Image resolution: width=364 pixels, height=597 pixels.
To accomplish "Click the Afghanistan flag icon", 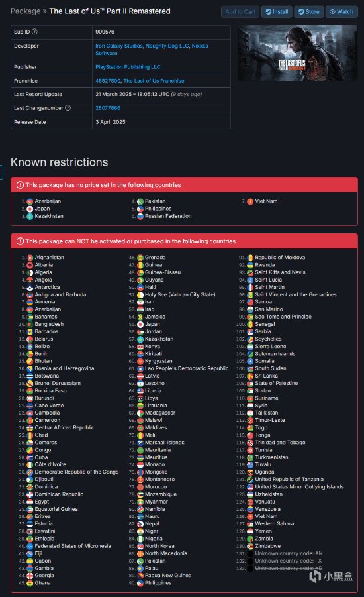I will 30,258.
